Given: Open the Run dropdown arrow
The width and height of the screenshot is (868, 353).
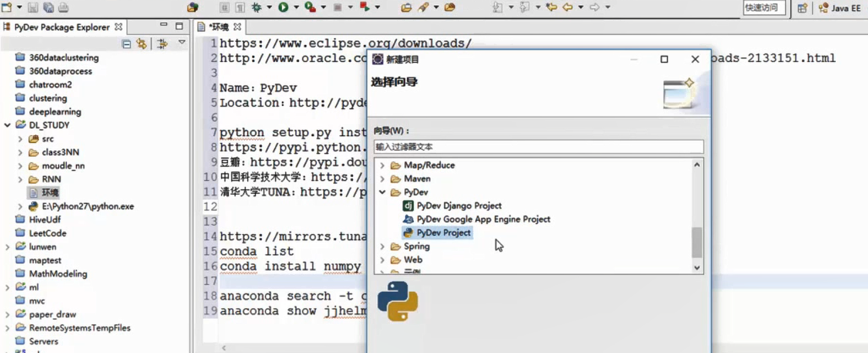Looking at the screenshot, I should pyautogui.click(x=296, y=7).
